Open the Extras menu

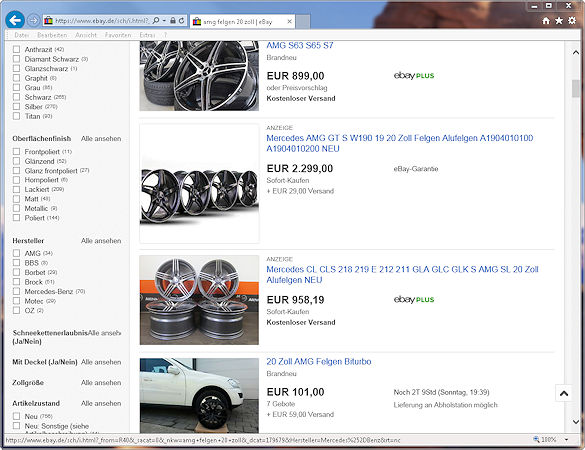tap(147, 35)
